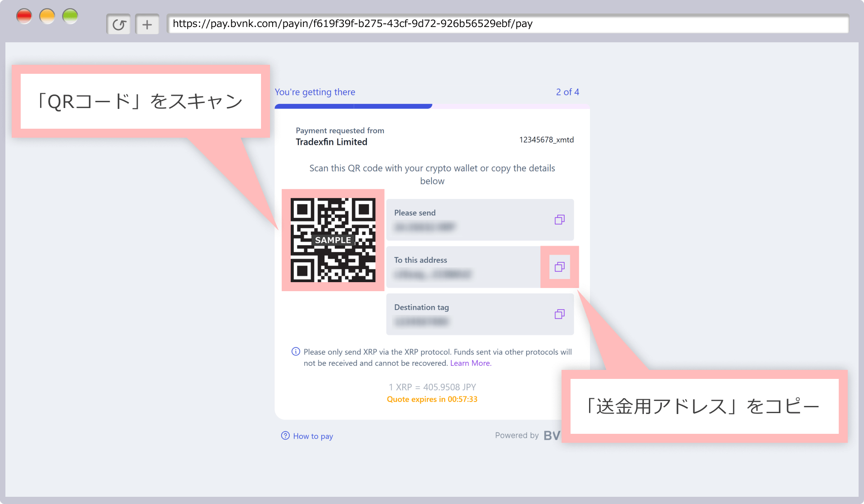The width and height of the screenshot is (864, 504).
Task: Click the To this address field box
Action: (463, 267)
